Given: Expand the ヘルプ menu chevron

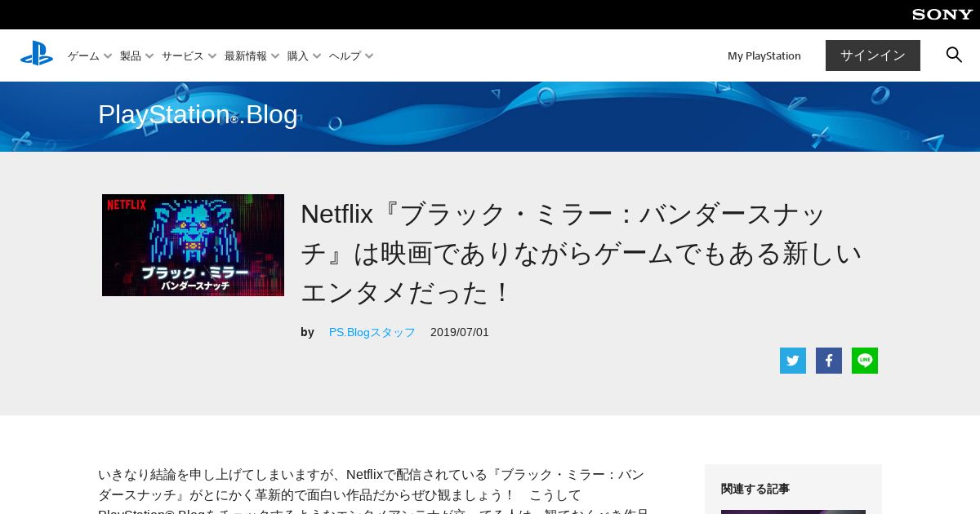Looking at the screenshot, I should click(369, 56).
